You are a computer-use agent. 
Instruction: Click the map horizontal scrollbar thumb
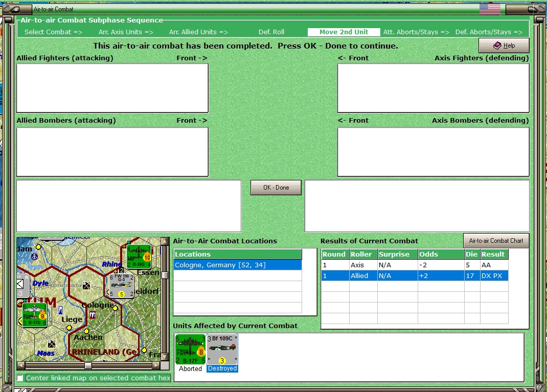point(88,365)
